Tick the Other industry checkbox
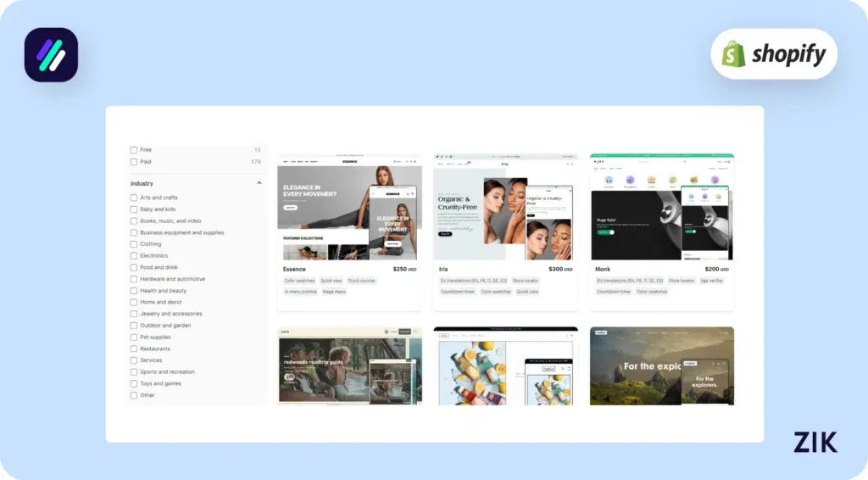This screenshot has width=868, height=480. click(x=133, y=395)
